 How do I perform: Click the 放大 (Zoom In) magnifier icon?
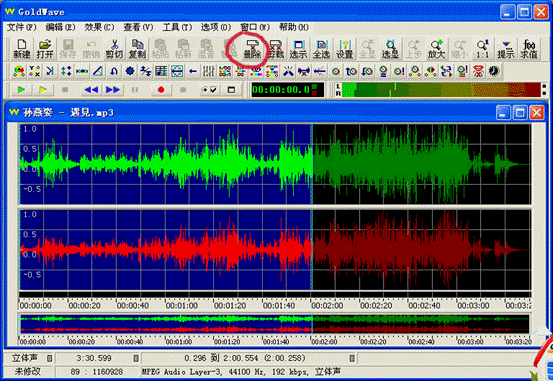(437, 49)
